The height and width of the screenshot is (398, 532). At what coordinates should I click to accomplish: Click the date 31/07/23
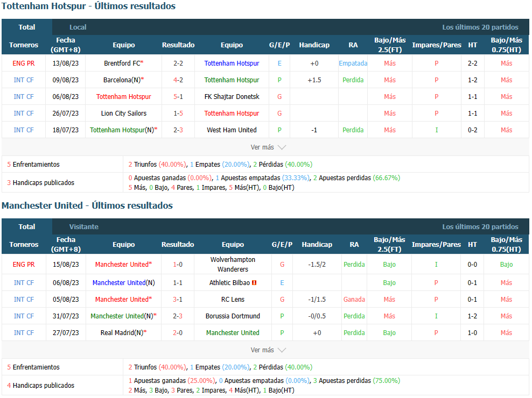pyautogui.click(x=66, y=316)
